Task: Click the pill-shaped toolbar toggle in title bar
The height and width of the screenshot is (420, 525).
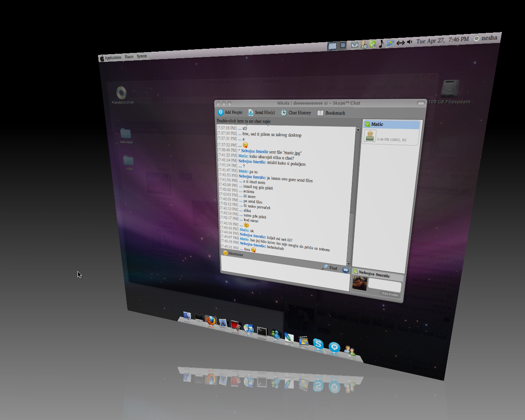Action: point(421,103)
